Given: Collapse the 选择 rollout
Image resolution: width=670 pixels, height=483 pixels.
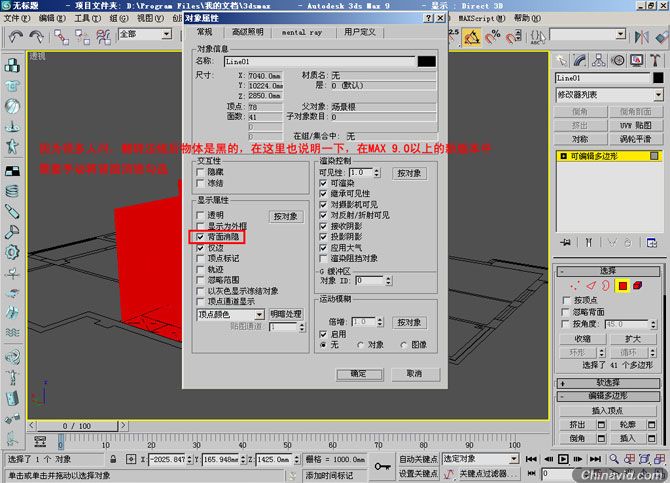Looking at the screenshot, I should click(x=608, y=271).
